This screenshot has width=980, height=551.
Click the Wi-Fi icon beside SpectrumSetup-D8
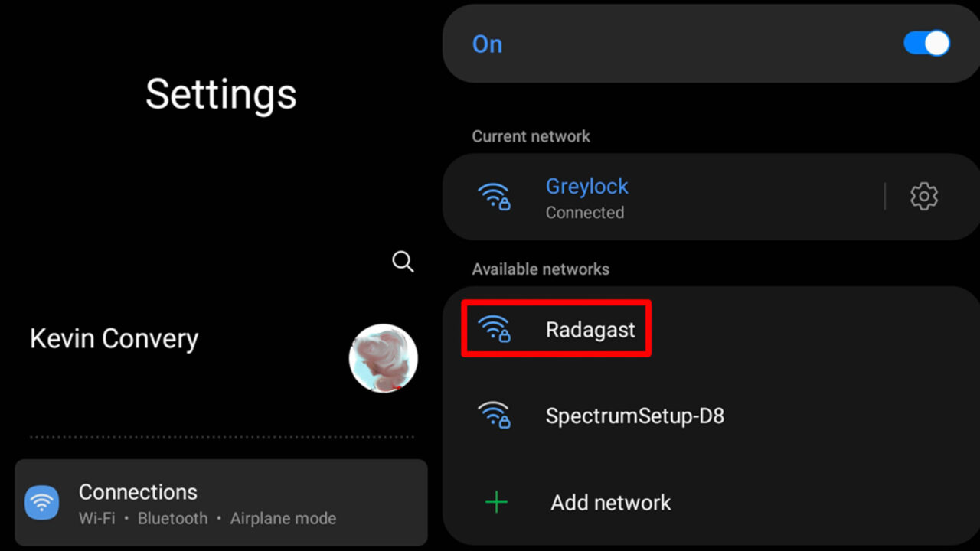[495, 415]
